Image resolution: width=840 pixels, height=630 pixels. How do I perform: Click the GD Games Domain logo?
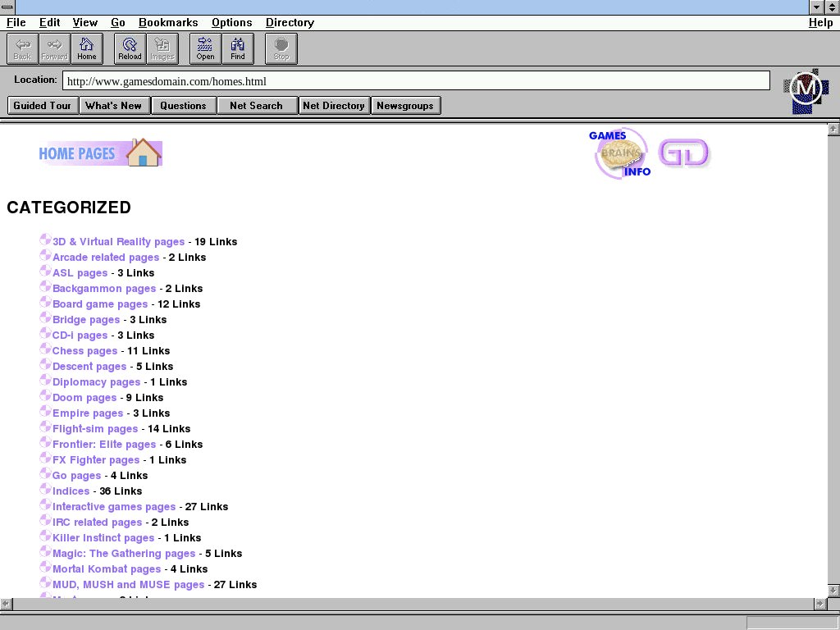tap(684, 153)
